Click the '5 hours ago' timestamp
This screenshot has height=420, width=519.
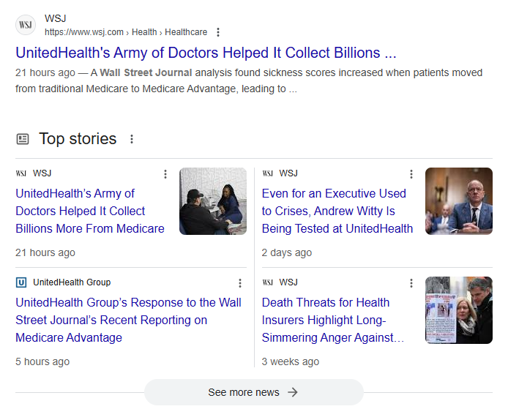(x=42, y=361)
